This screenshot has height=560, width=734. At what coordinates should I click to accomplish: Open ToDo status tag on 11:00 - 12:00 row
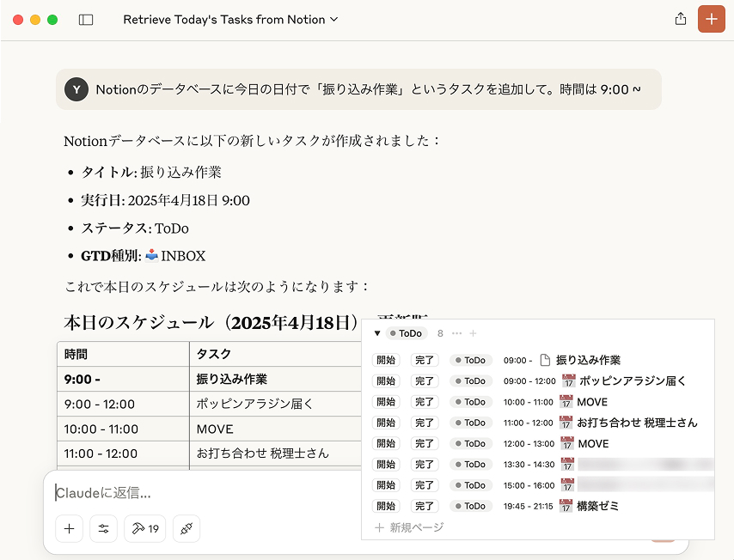click(471, 423)
